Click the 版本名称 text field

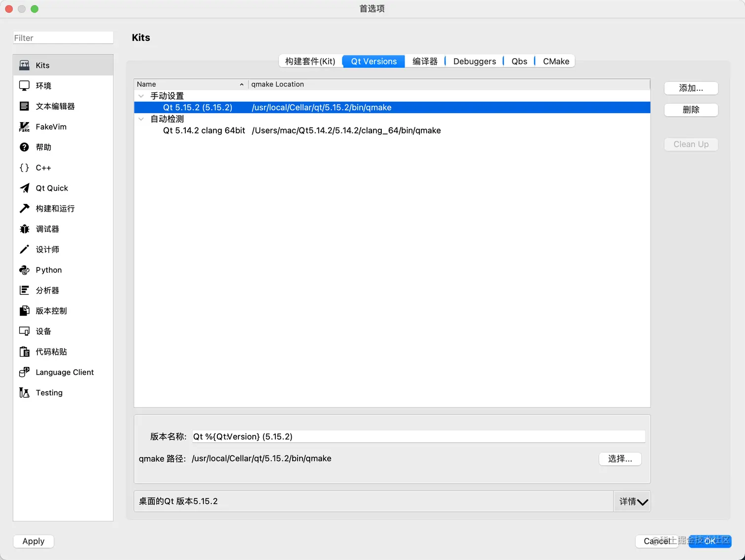click(x=418, y=436)
